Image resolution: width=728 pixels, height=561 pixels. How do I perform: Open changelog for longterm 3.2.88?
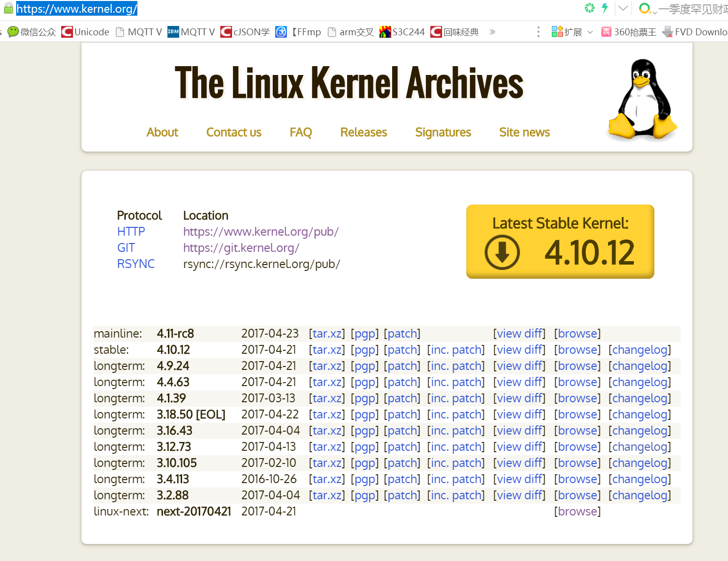pos(640,495)
